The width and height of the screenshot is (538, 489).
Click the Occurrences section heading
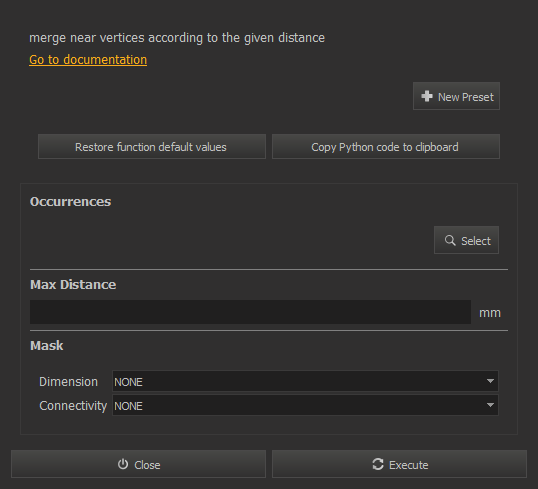pos(70,202)
